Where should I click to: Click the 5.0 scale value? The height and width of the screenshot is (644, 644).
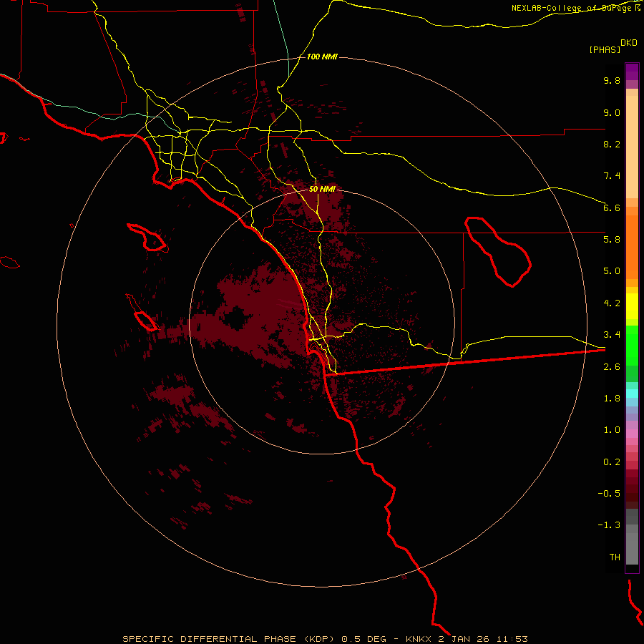click(x=612, y=271)
